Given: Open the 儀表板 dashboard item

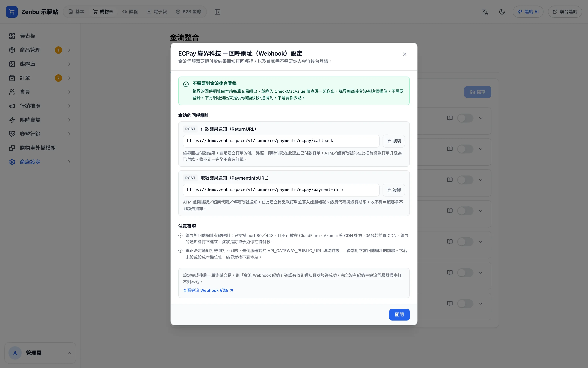Looking at the screenshot, I should [40, 36].
